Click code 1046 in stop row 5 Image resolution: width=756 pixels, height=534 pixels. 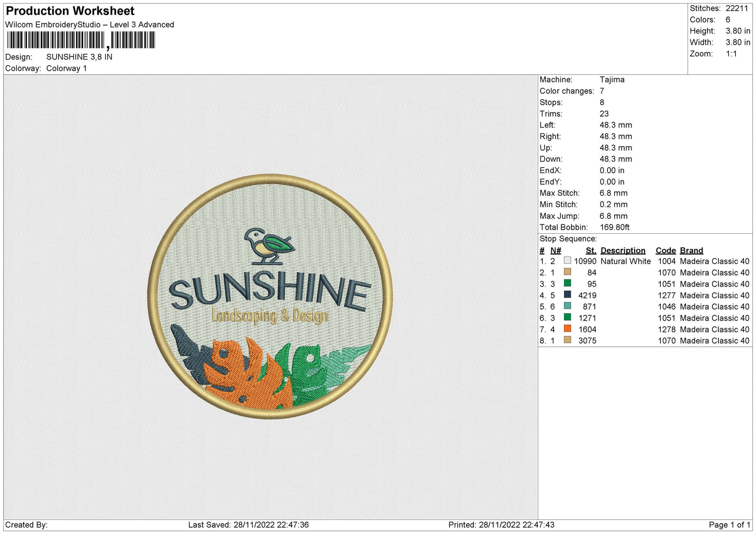click(x=667, y=307)
